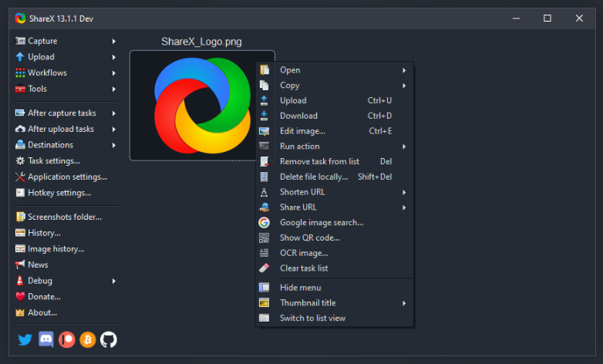Open the Twitter bird icon link
Viewport: 603px width, 364px height.
pos(25,340)
